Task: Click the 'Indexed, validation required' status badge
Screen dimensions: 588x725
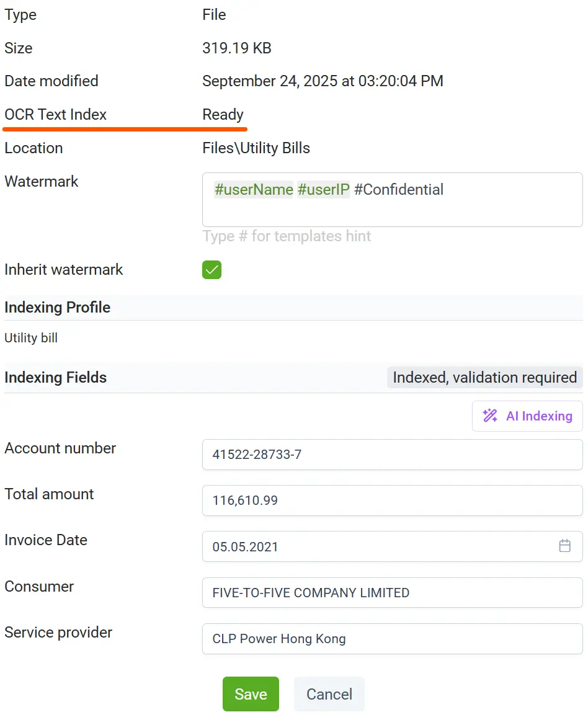Action: point(484,378)
